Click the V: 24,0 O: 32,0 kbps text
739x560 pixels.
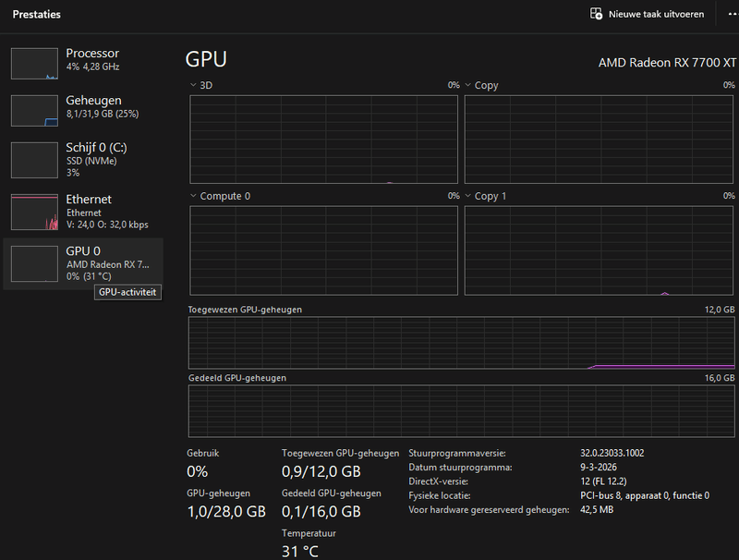(107, 225)
